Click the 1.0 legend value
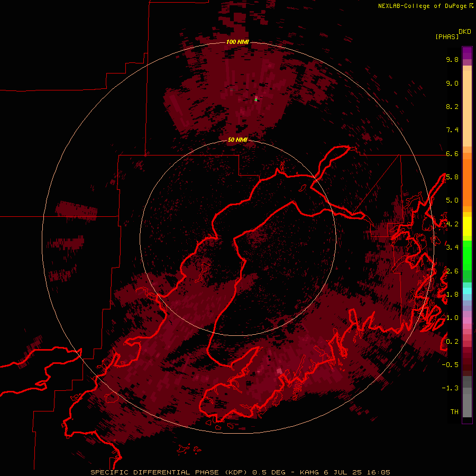Screen dimensions: 476x476 click(452, 318)
